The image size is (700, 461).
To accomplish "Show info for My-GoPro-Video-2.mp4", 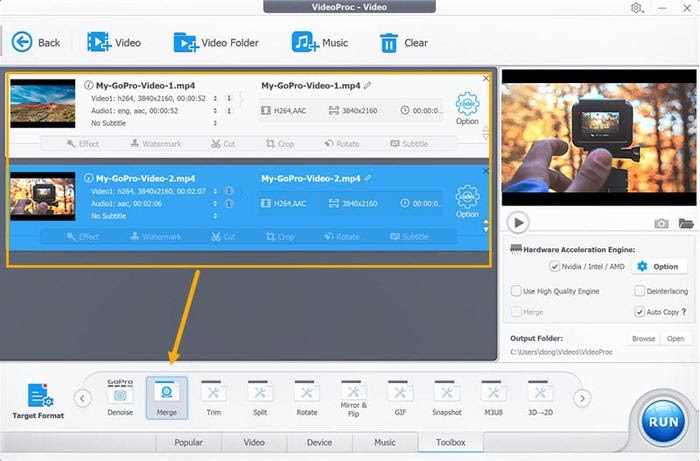I will coord(88,178).
